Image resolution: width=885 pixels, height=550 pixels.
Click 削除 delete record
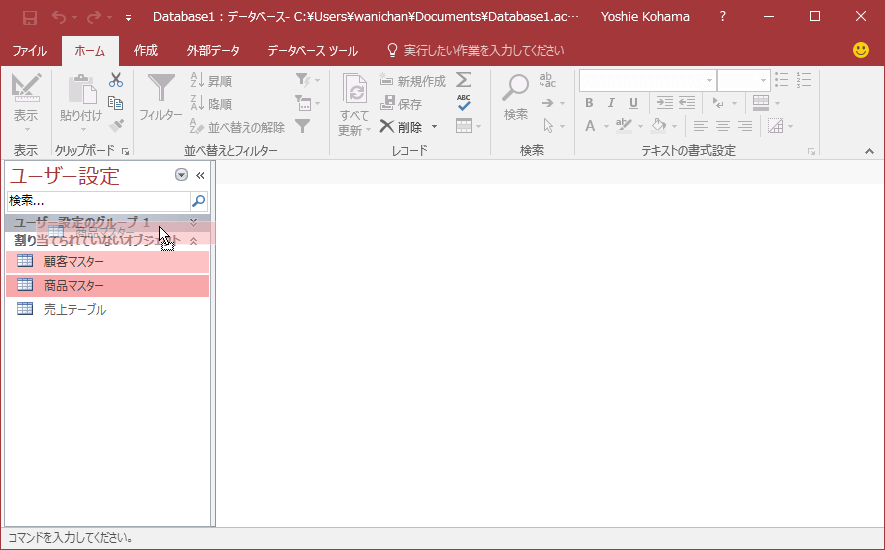tap(402, 127)
